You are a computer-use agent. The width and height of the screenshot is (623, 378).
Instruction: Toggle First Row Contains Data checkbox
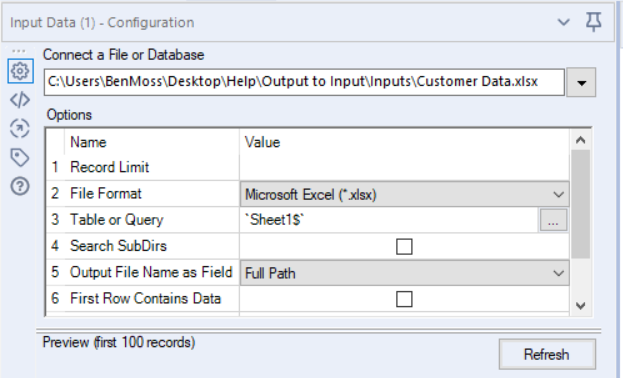pos(404,299)
